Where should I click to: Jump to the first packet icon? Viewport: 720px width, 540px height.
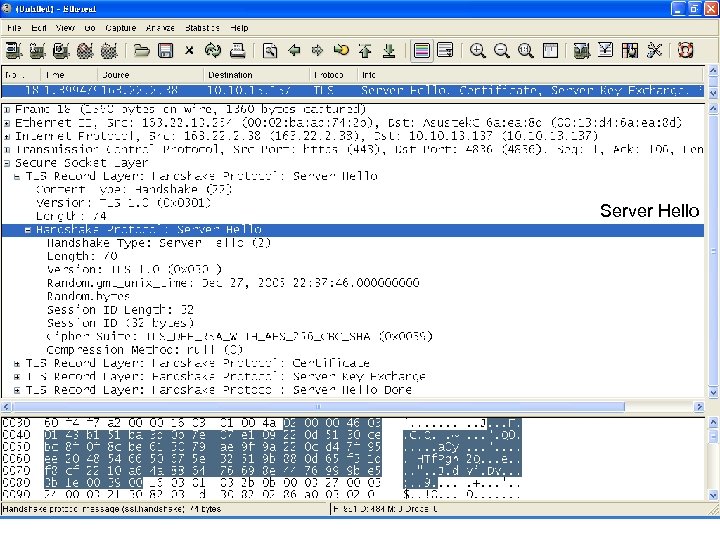[366, 50]
